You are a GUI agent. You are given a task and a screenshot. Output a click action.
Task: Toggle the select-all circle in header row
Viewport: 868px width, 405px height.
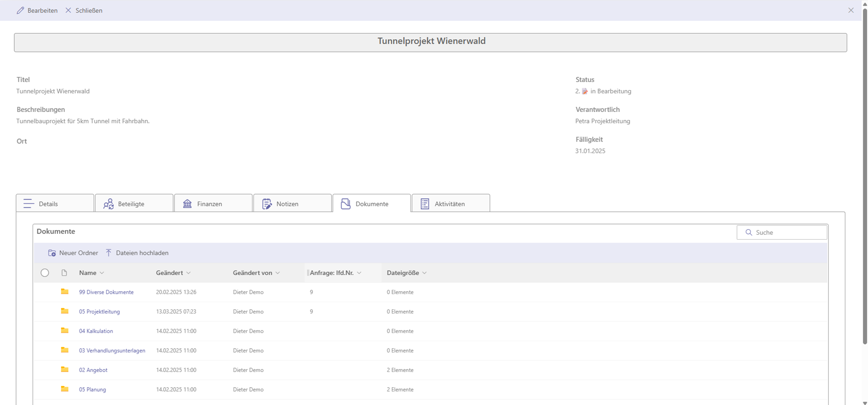point(45,273)
